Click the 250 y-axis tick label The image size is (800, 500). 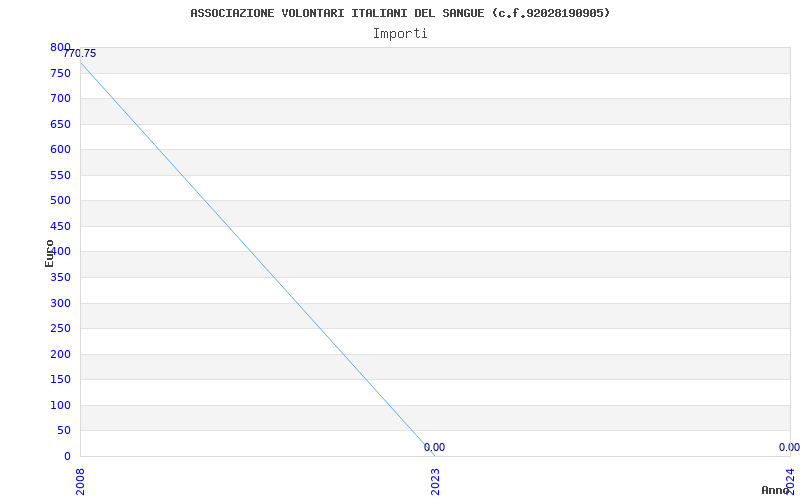pyautogui.click(x=60, y=329)
